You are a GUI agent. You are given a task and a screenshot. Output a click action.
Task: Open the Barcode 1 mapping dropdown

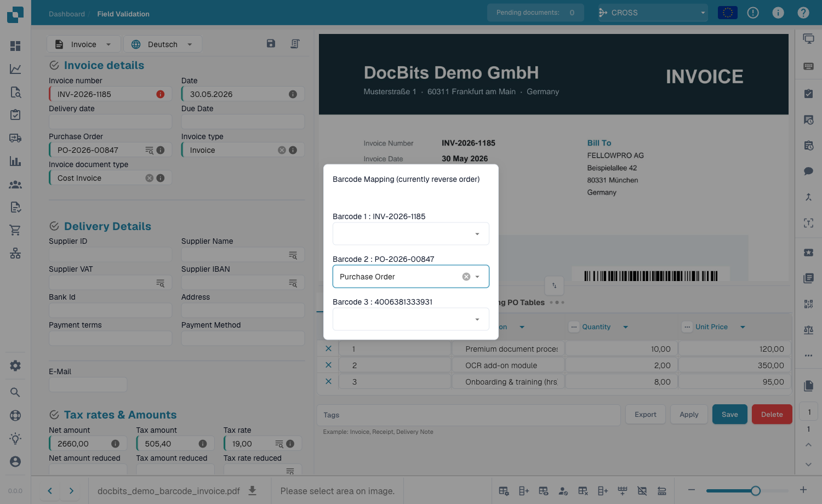[x=411, y=234]
